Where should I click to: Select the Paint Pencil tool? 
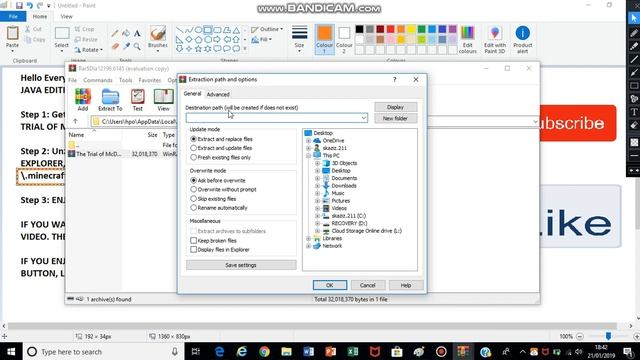click(115, 33)
